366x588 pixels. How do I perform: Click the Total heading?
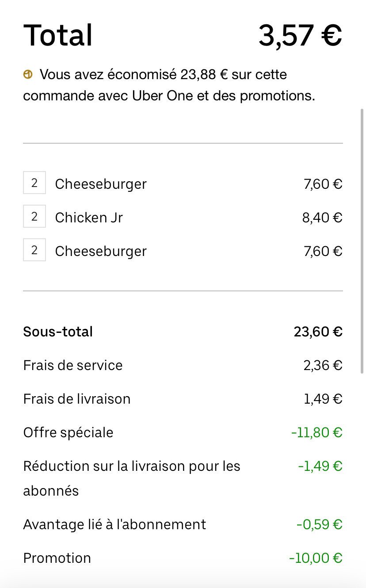click(58, 35)
